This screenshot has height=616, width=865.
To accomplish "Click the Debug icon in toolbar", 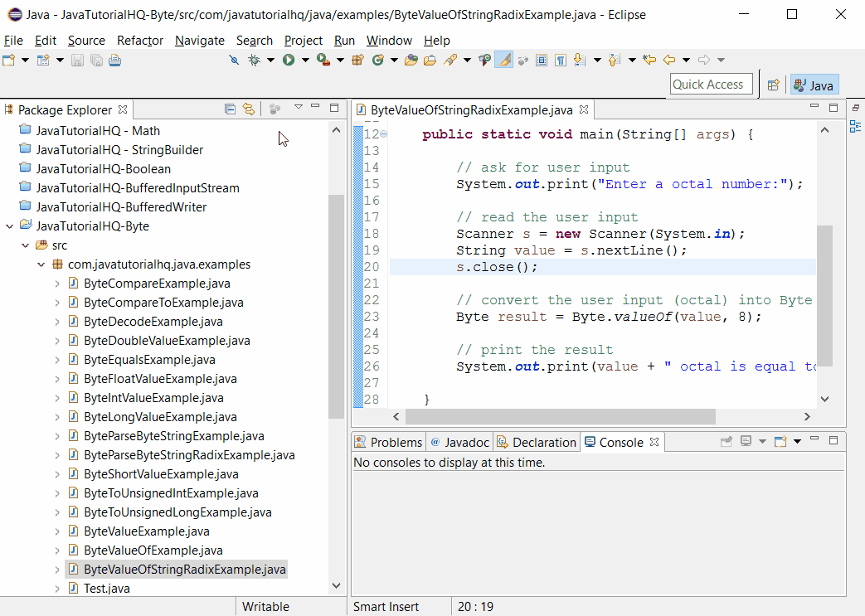I will pos(255,60).
